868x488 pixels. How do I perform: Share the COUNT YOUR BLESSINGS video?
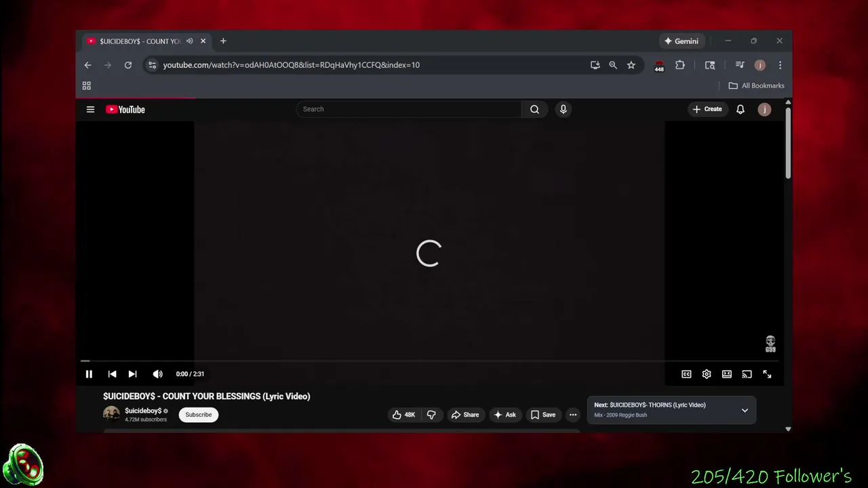pyautogui.click(x=465, y=415)
